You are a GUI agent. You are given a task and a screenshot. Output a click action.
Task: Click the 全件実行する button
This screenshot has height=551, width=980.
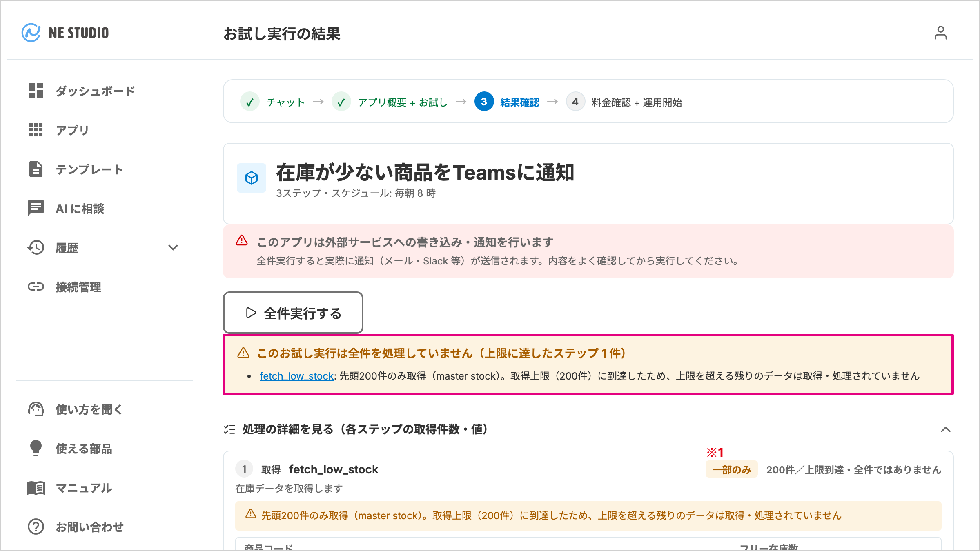click(x=293, y=313)
